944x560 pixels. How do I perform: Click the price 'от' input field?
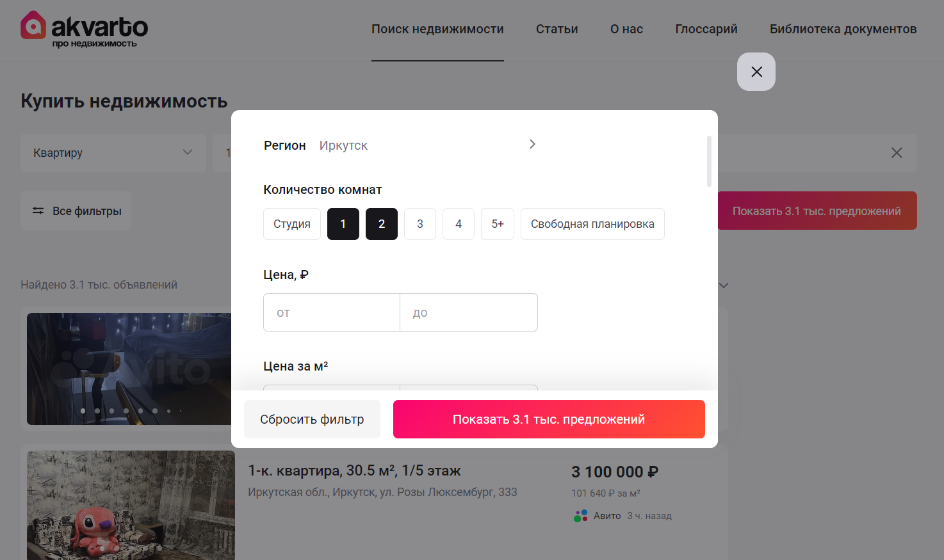tap(332, 312)
